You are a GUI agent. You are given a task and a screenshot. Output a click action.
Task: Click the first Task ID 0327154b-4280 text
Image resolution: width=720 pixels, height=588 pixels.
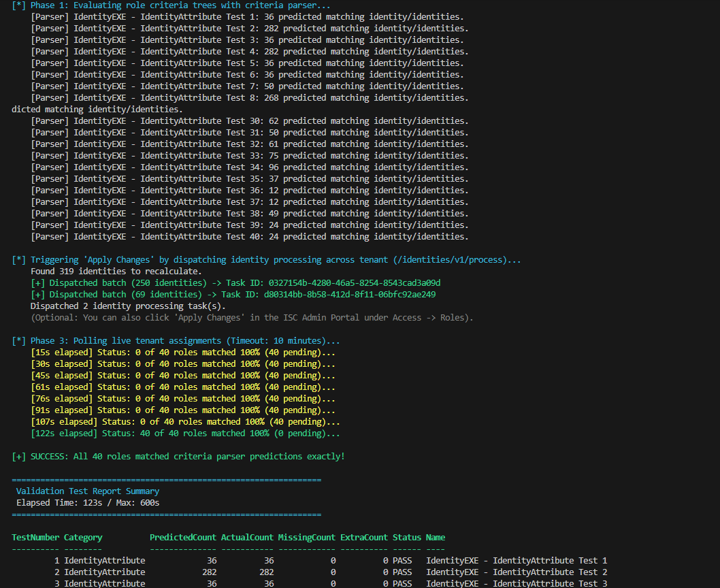click(x=355, y=283)
